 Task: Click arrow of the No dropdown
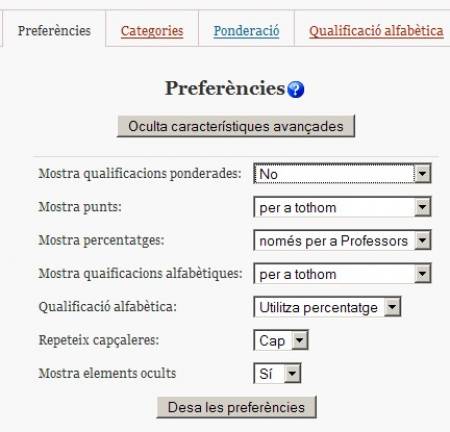click(x=422, y=173)
